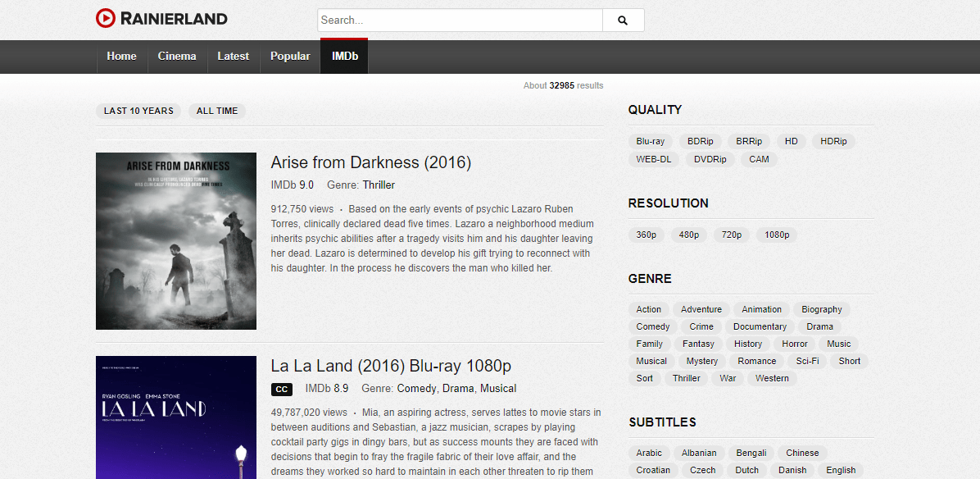Select BRRip quality filter
This screenshot has width=980, height=479.
(749, 141)
